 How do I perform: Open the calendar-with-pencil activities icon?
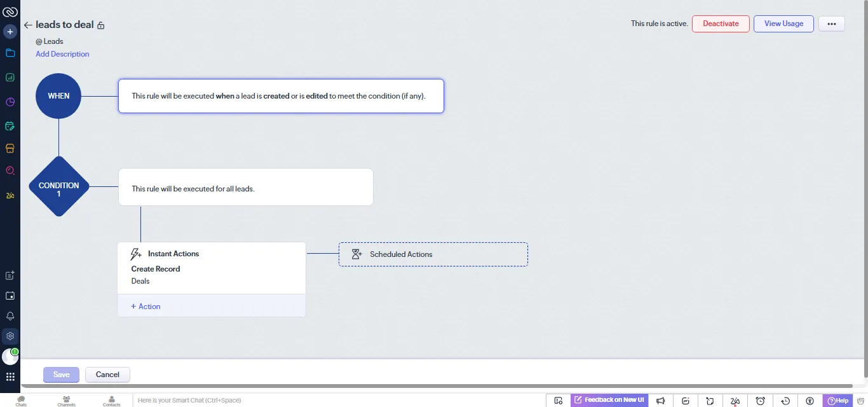[x=10, y=126]
